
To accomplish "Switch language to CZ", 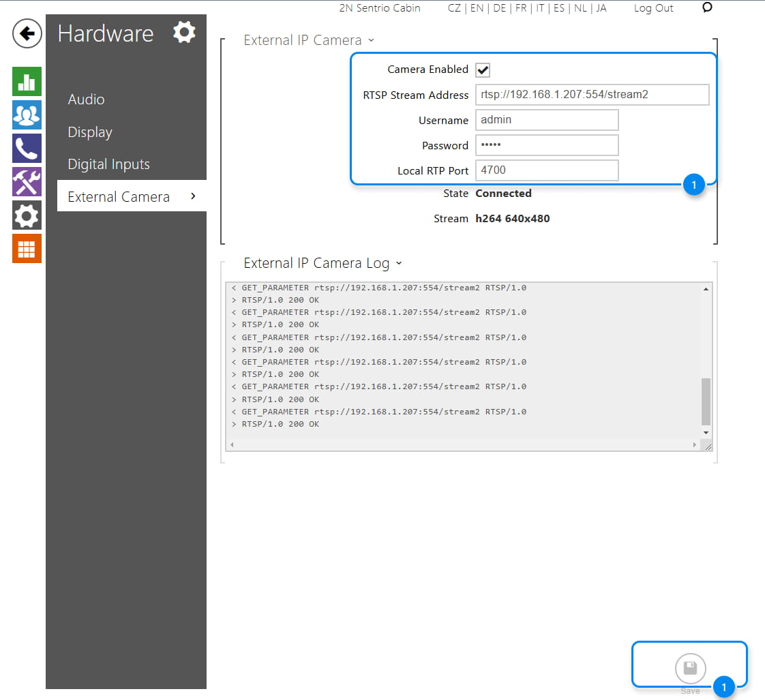I will click(453, 8).
